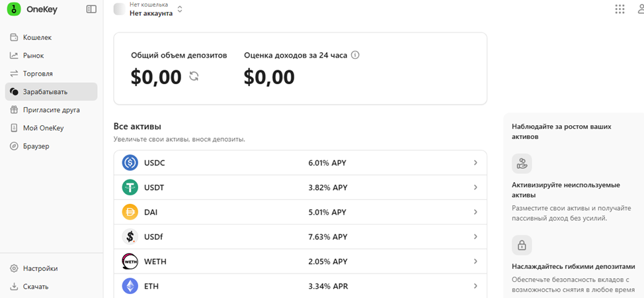The image size is (644, 298).
Task: Expand the ETH row arrow
Action: pyautogui.click(x=475, y=286)
